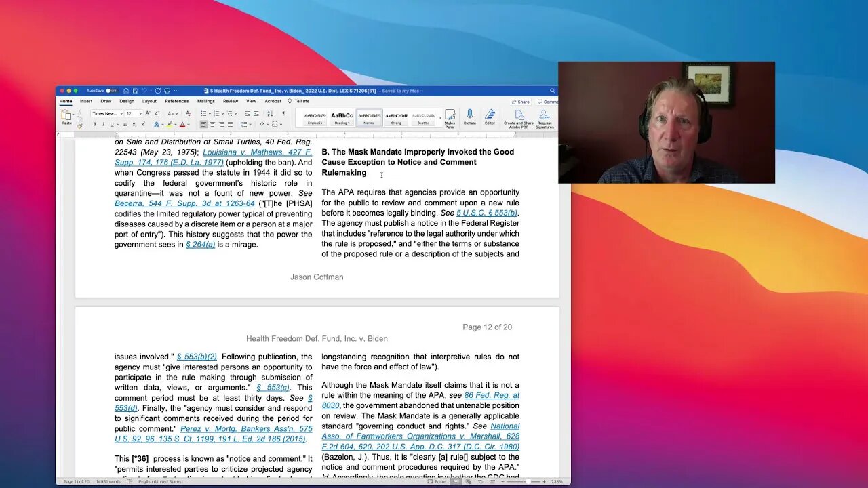Click the Save disk icon

[135, 91]
